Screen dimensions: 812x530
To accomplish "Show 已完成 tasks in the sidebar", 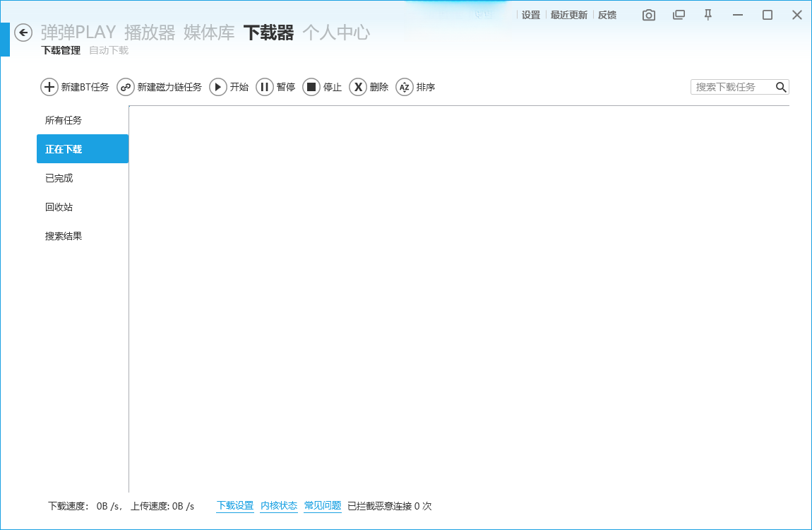I will click(x=83, y=177).
